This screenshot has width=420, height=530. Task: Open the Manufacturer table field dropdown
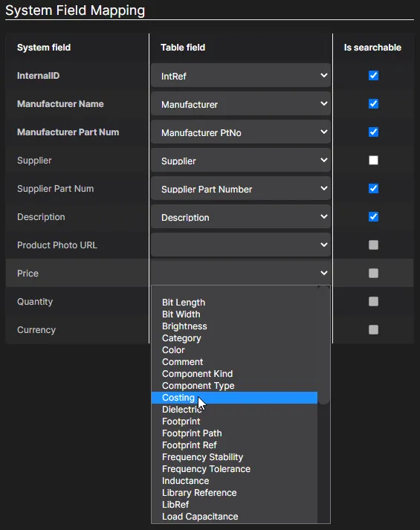(x=241, y=104)
